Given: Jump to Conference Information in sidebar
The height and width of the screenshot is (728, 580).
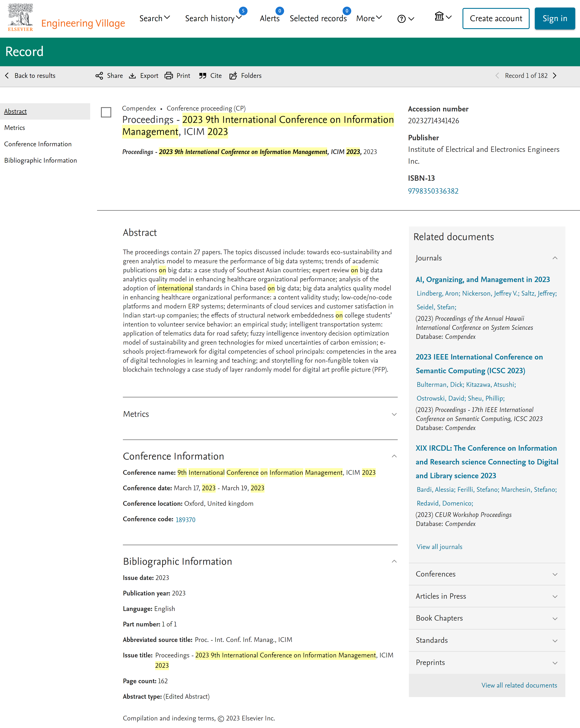Looking at the screenshot, I should point(38,144).
